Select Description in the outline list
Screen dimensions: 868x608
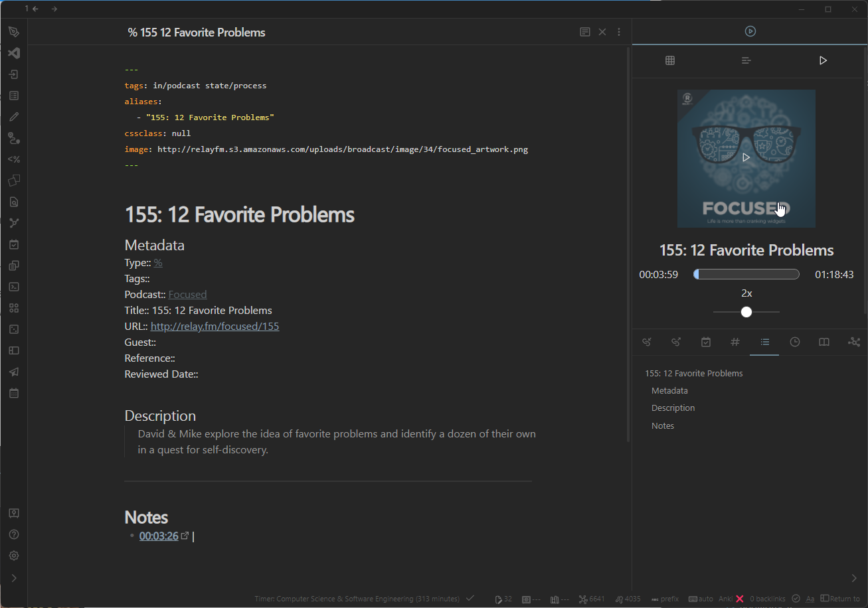pos(673,408)
